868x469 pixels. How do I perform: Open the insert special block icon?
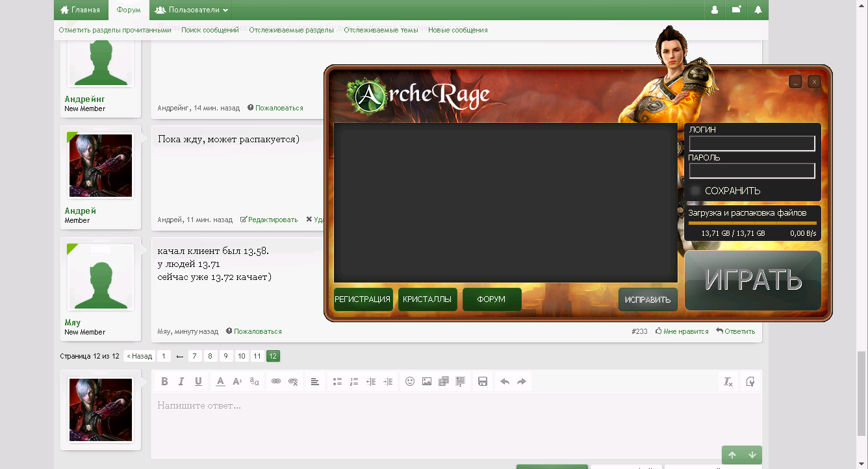click(x=461, y=381)
